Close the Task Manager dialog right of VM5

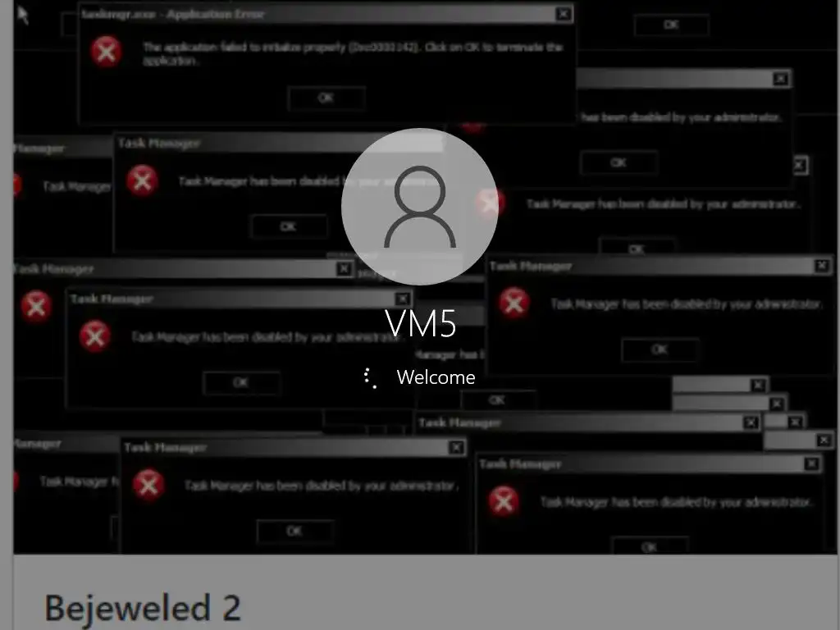pyautogui.click(x=821, y=266)
